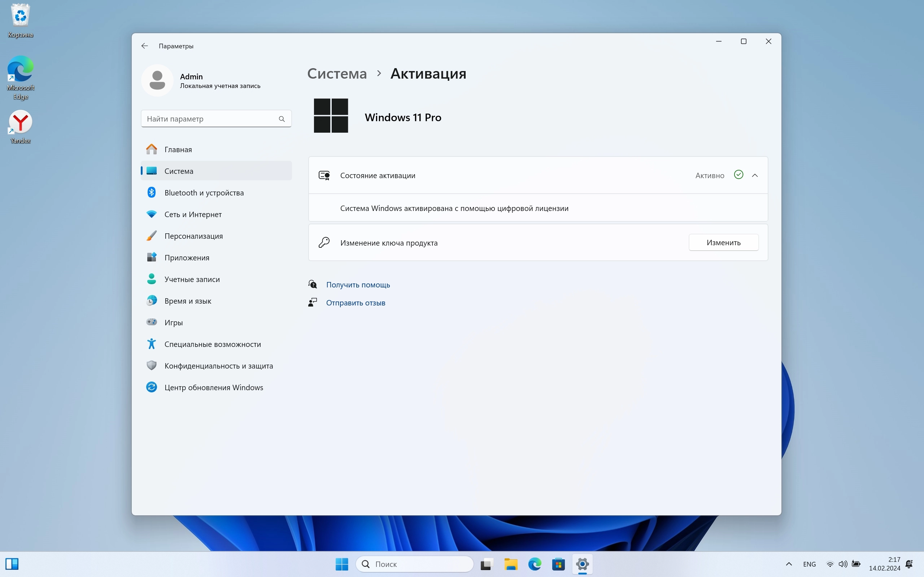Click the Отправить отзыв link

pyautogui.click(x=356, y=303)
